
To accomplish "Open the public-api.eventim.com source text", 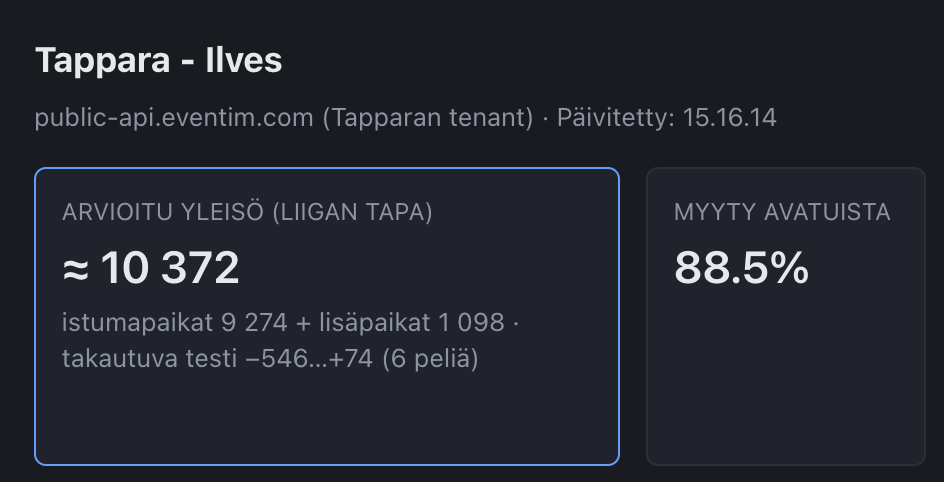I will click(x=174, y=118).
